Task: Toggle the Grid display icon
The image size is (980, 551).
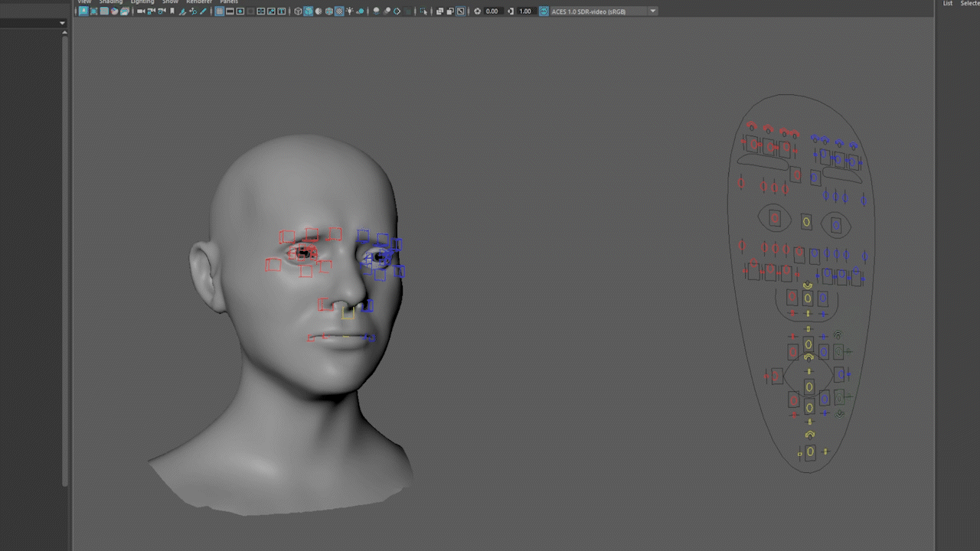Action: [219, 11]
